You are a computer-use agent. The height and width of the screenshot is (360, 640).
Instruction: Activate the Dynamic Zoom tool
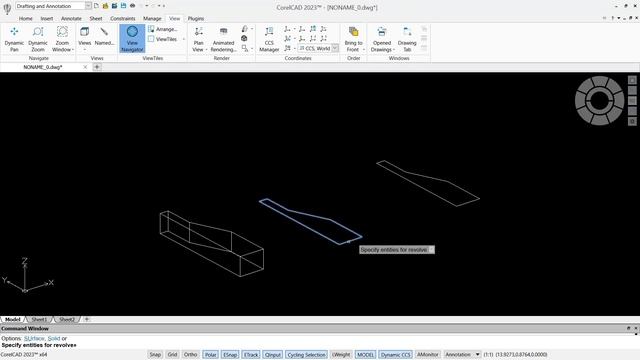[x=38, y=39]
